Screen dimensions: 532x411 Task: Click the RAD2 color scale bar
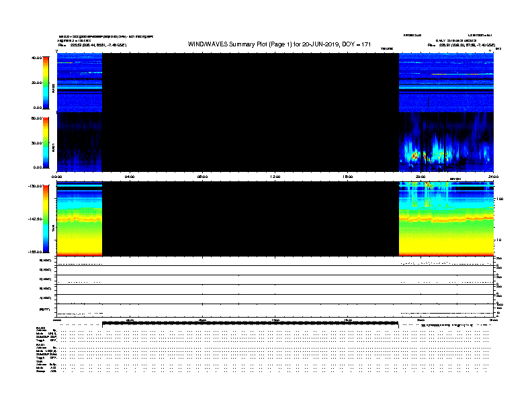pyautogui.click(x=46, y=83)
